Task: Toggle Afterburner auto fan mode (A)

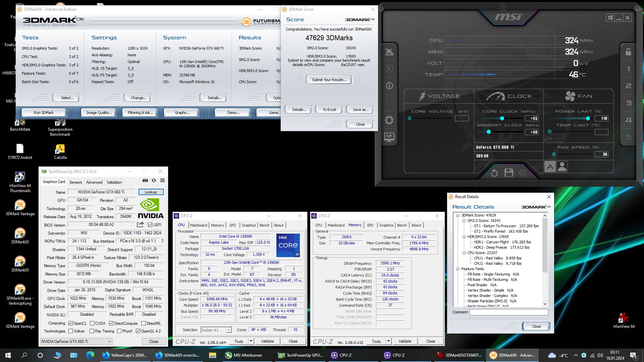Action: pos(550,167)
